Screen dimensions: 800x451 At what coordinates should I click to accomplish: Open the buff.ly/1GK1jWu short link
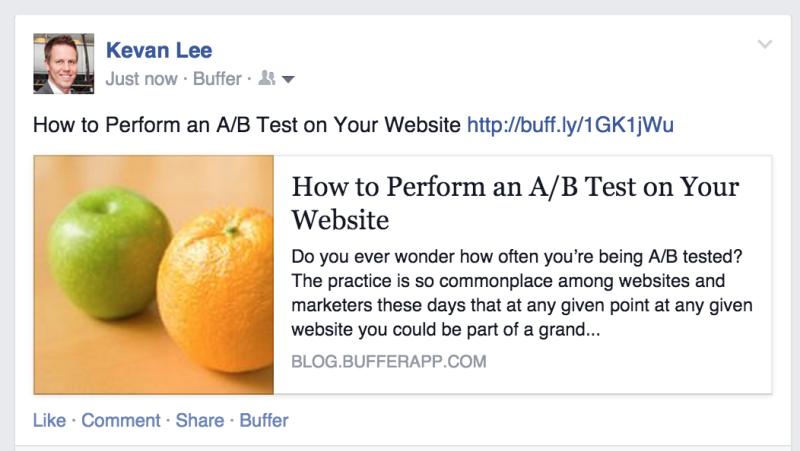[570, 125]
